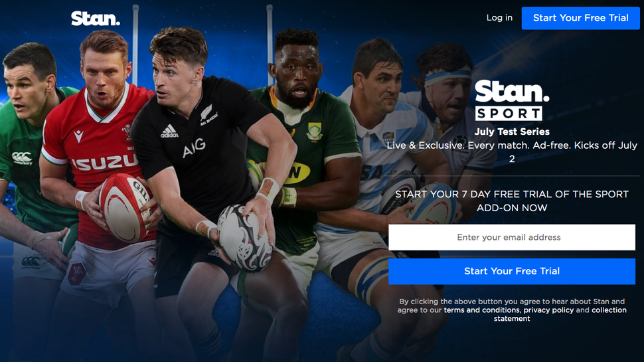Open the privacy policy link
644x362 pixels.
click(548, 310)
